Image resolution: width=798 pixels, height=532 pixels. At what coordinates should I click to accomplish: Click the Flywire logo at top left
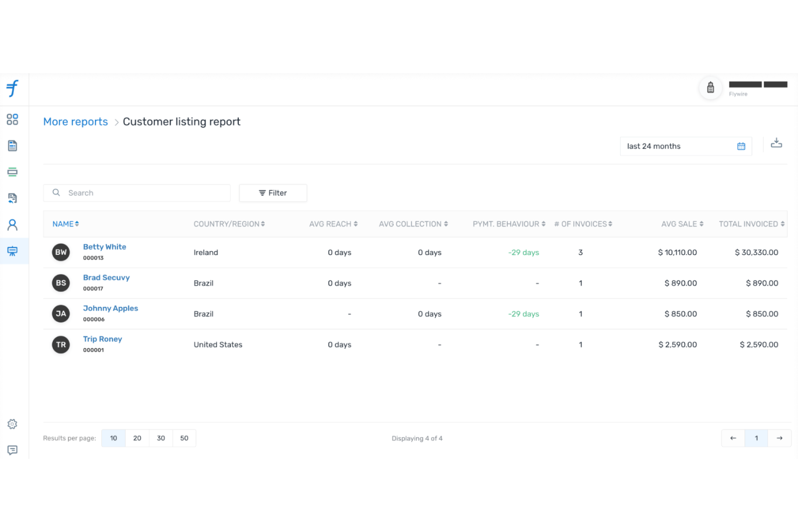pos(12,89)
